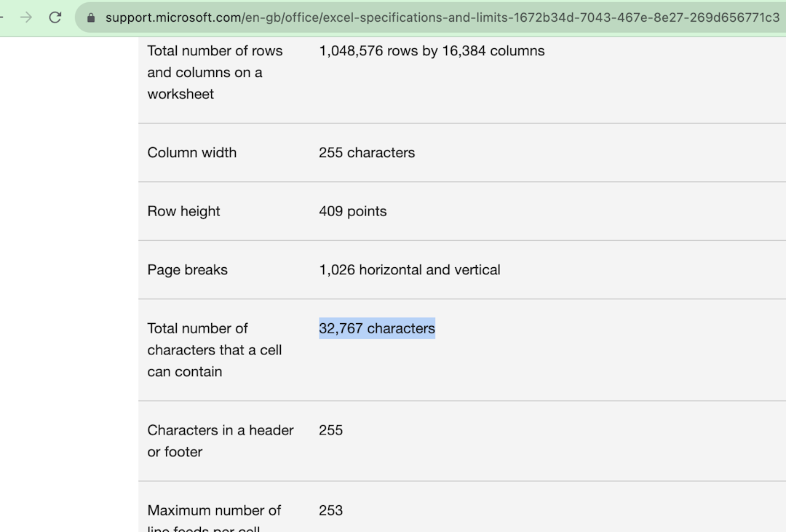Select '1,026 horizontal and vertical' text
The height and width of the screenshot is (532, 786).
coord(410,270)
